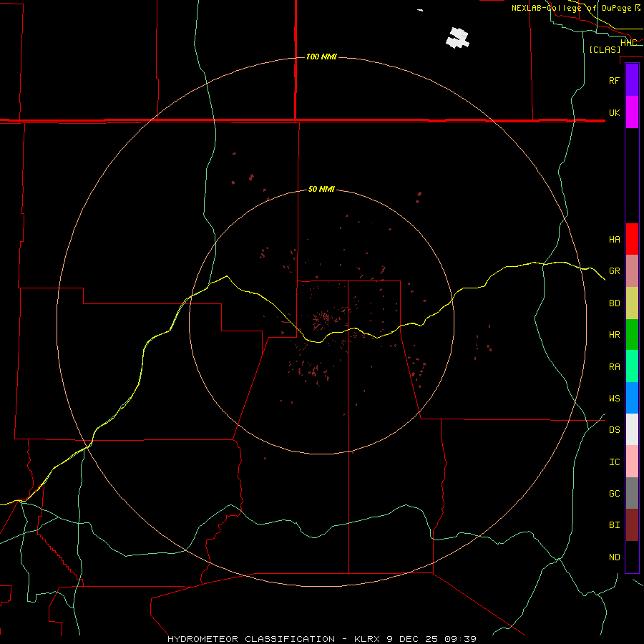Click the HA legend label
The width and height of the screenshot is (644, 644).
pos(614,240)
